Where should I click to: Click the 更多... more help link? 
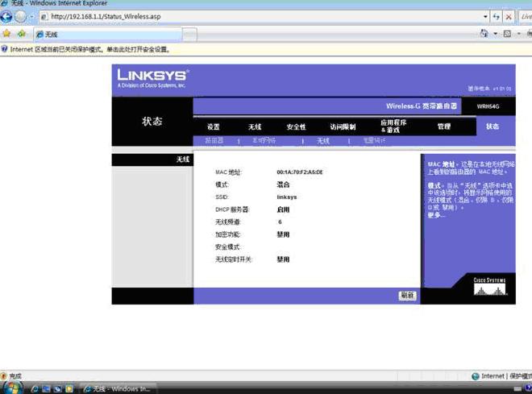(436, 215)
